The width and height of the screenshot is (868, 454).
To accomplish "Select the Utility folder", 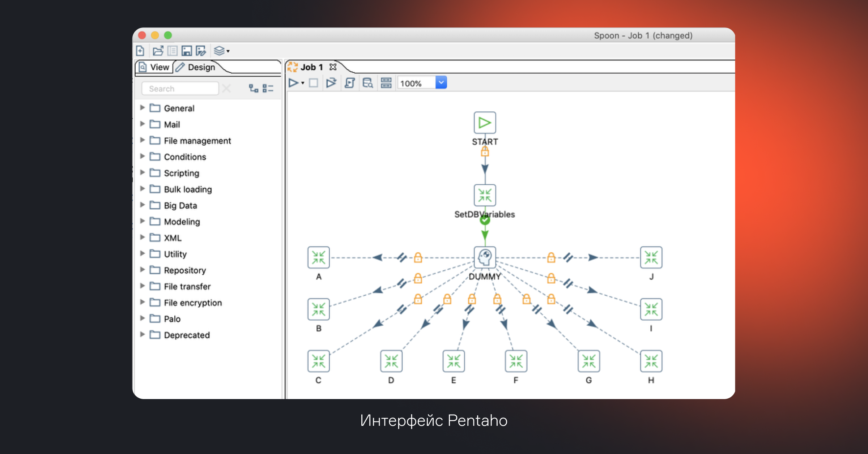I will [x=169, y=254].
